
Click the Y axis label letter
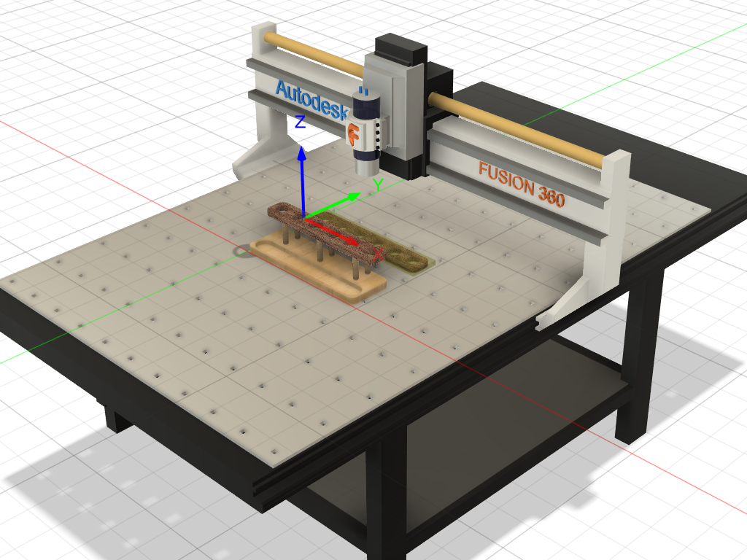(378, 185)
